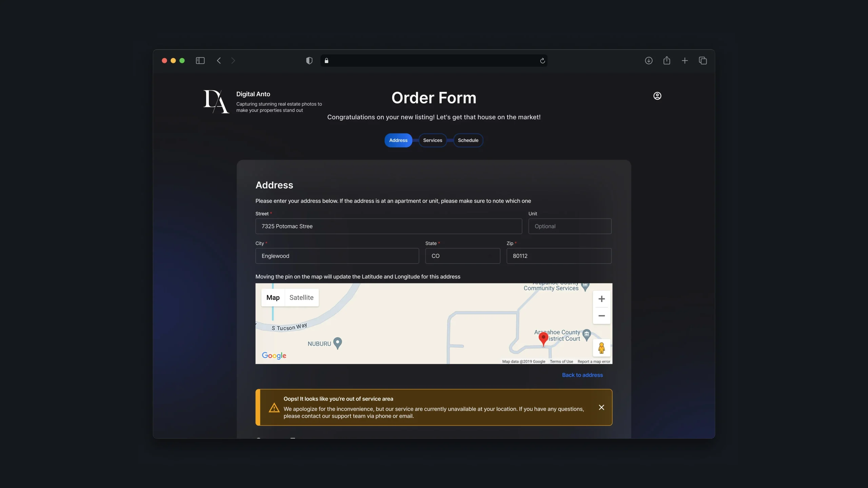The image size is (868, 488).
Task: Click the browser share icon
Action: [667, 60]
